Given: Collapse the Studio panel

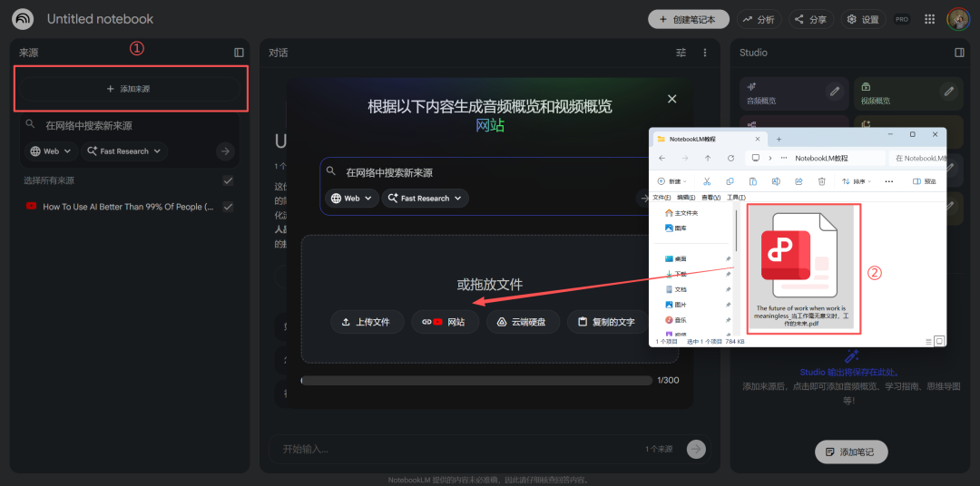Looking at the screenshot, I should pyautogui.click(x=959, y=53).
